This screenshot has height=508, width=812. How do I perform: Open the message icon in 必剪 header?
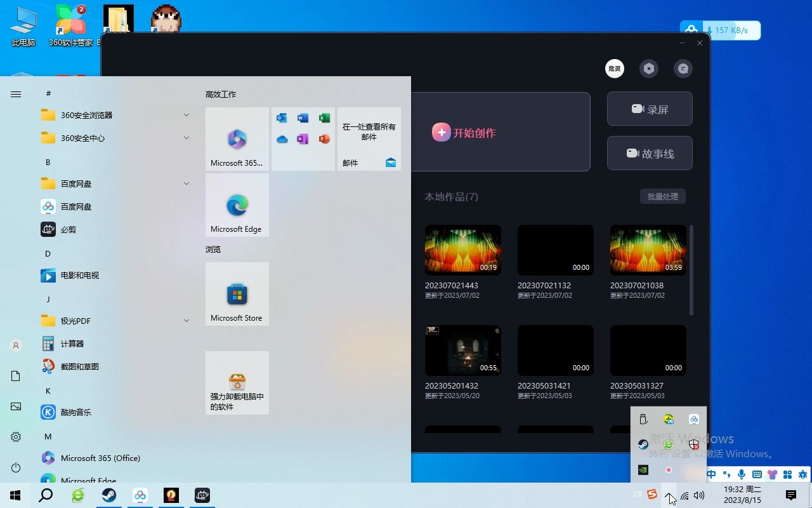tap(683, 69)
